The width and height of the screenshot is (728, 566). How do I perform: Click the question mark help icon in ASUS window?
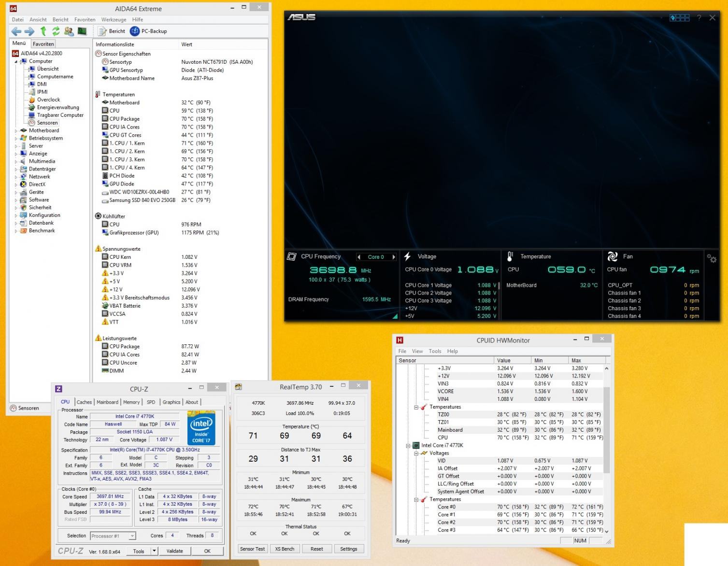click(699, 18)
